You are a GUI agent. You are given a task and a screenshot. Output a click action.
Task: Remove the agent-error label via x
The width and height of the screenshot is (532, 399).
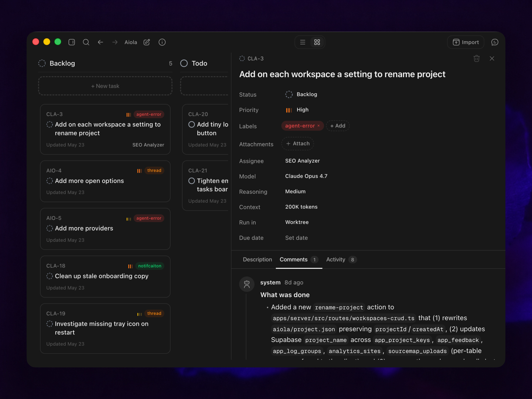point(318,126)
